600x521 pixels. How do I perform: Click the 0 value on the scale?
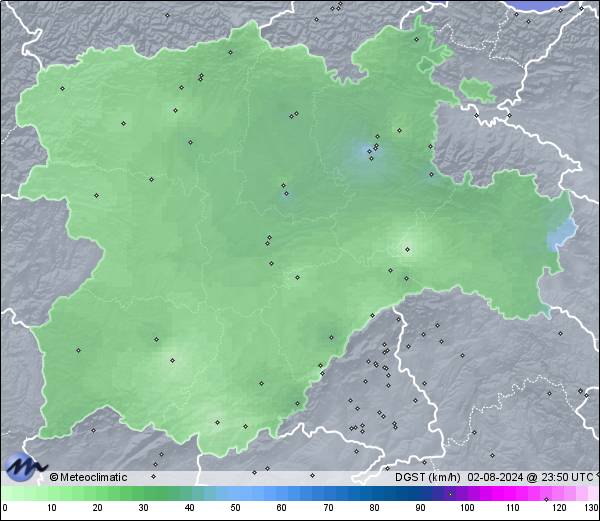tap(5, 508)
